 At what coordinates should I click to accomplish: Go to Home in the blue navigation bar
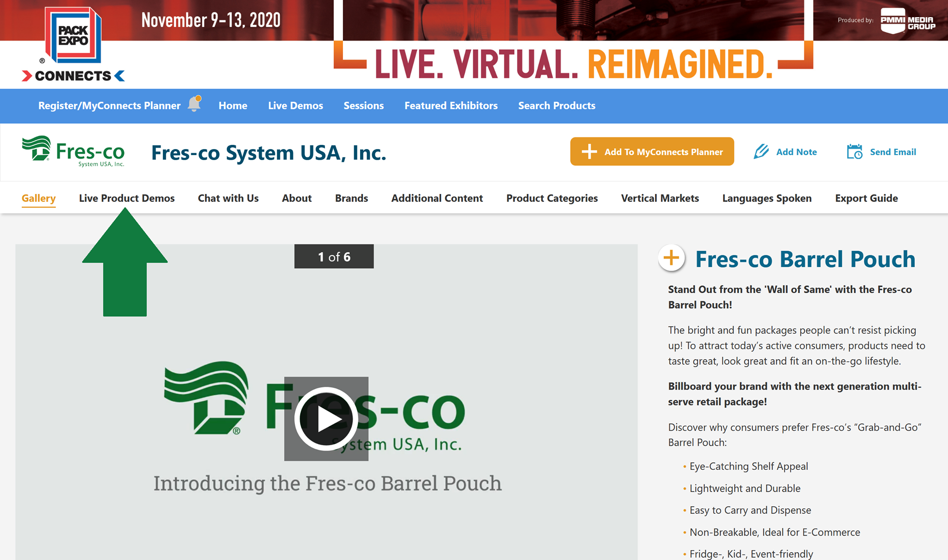pos(233,106)
